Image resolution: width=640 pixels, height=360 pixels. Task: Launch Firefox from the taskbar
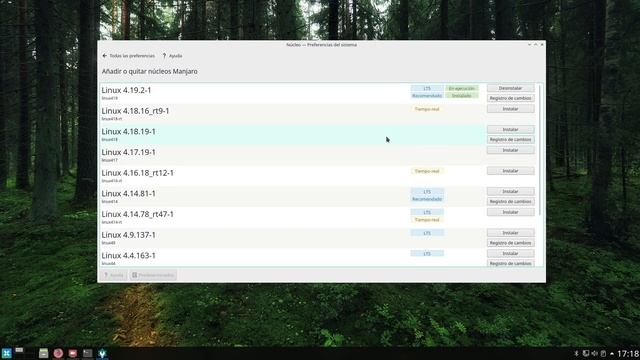coord(58,353)
